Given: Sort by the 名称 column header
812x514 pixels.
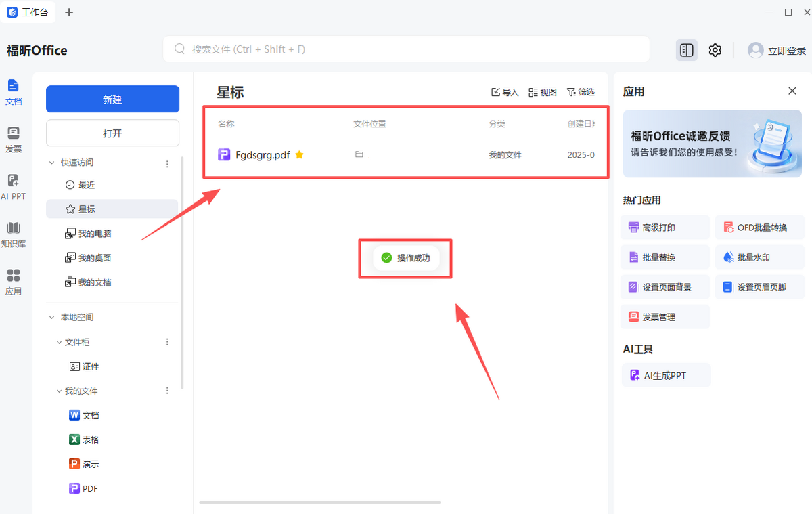Looking at the screenshot, I should [x=226, y=124].
